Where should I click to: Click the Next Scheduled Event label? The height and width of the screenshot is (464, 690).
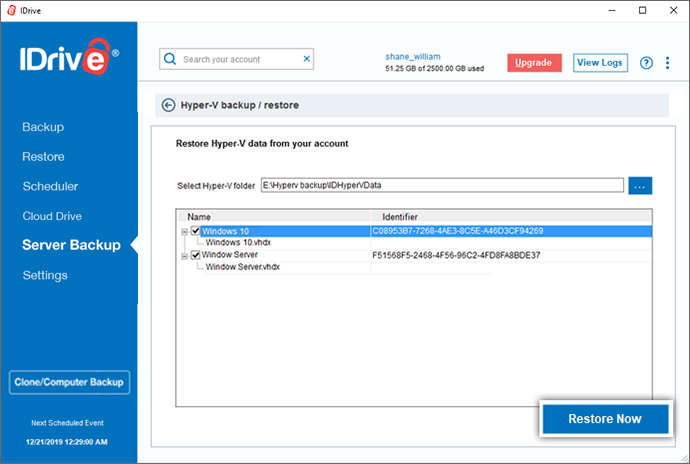(x=67, y=423)
